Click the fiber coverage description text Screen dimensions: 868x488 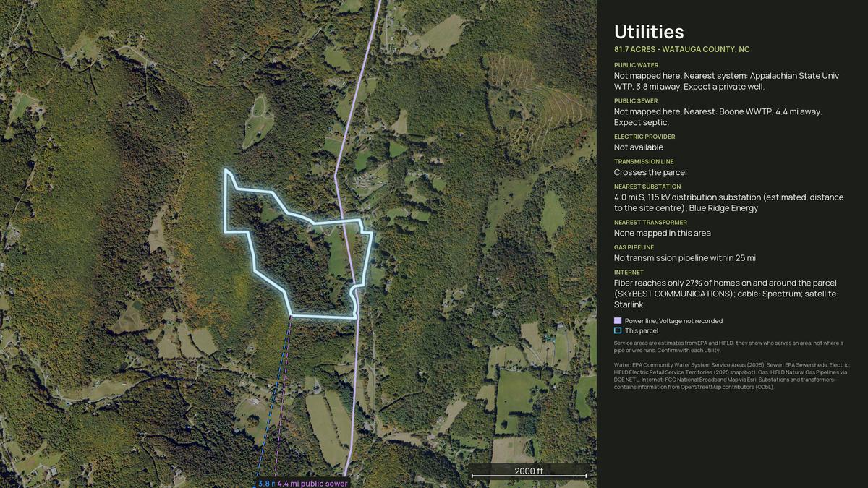click(726, 294)
